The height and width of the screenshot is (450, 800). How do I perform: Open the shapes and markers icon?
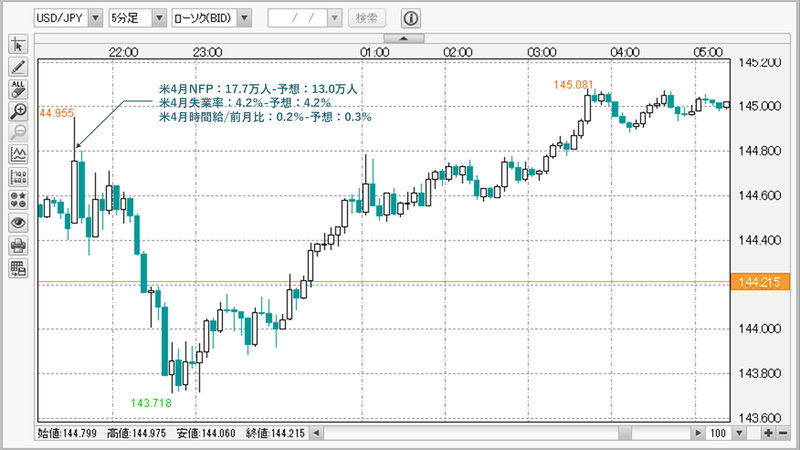pyautogui.click(x=18, y=200)
